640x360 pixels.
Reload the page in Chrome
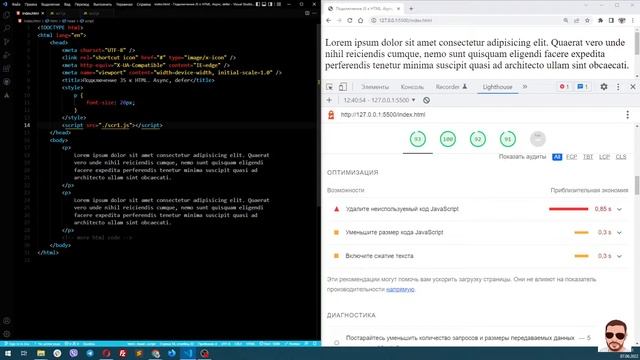(350, 20)
